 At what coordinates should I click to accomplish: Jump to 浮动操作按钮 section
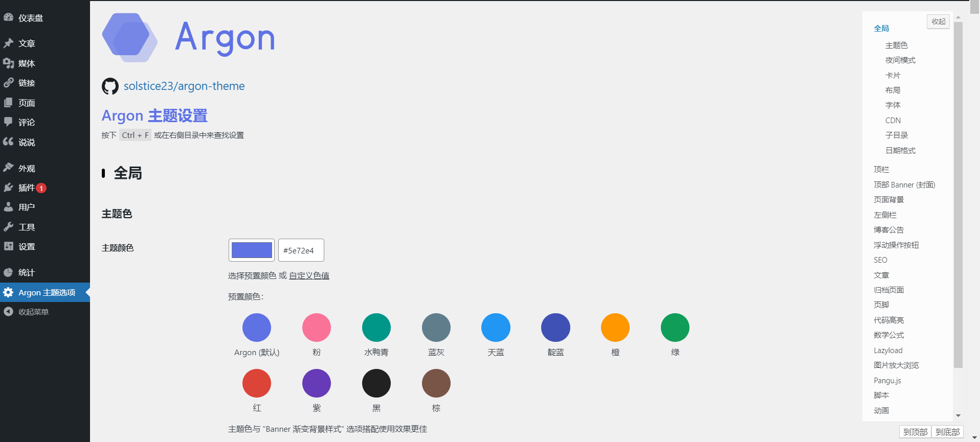coord(896,245)
